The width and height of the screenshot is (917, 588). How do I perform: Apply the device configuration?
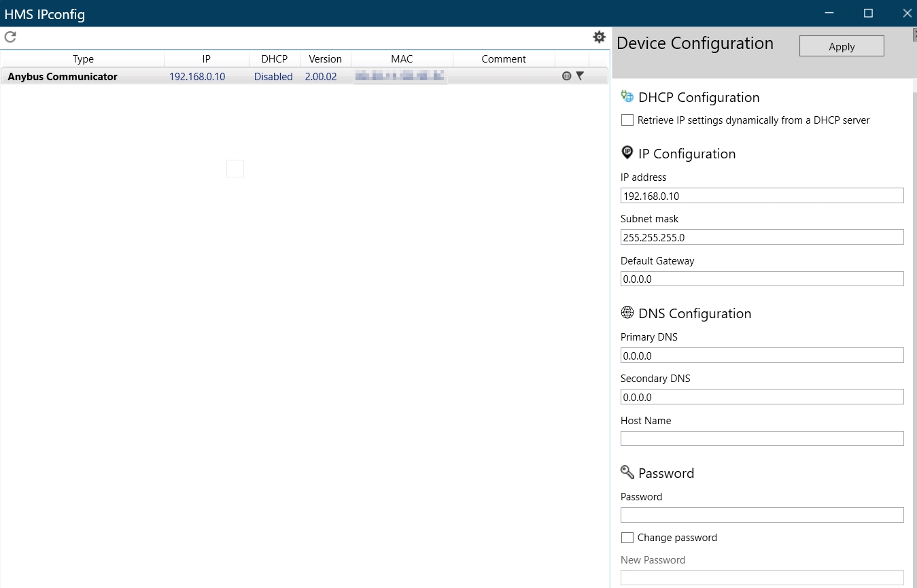[x=842, y=46]
